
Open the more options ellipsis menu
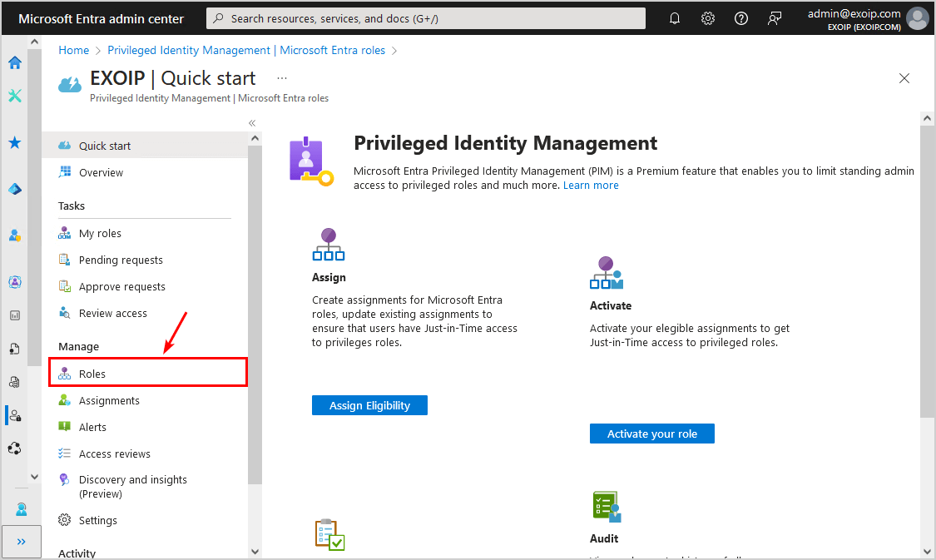click(x=282, y=78)
